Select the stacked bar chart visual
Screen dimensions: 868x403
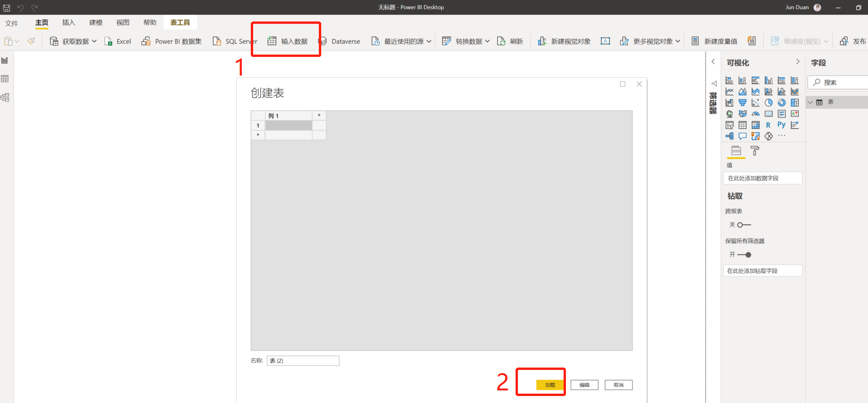coord(730,80)
